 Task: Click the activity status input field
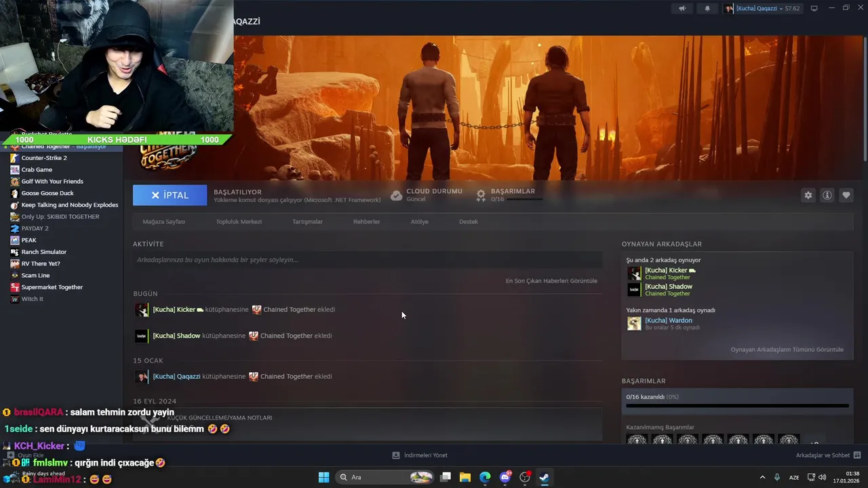tap(368, 260)
